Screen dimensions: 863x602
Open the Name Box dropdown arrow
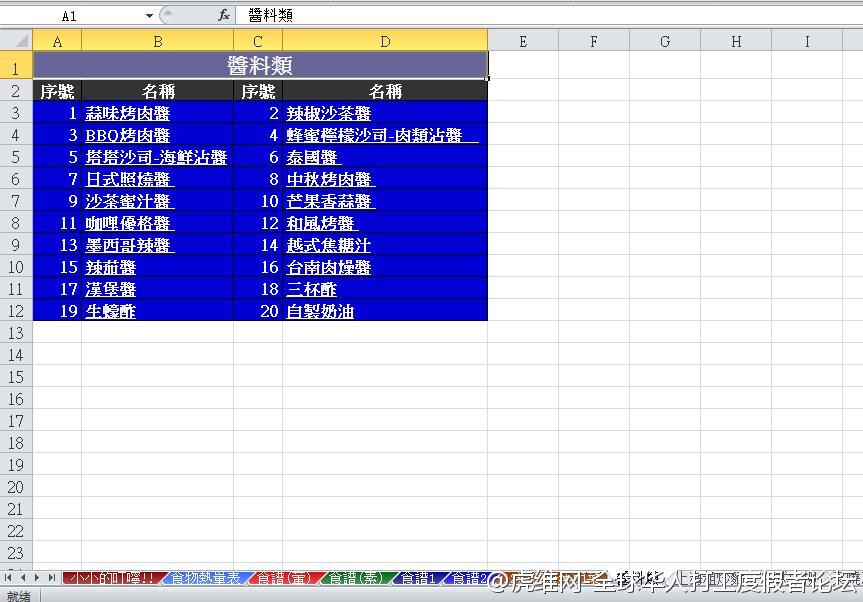point(149,16)
